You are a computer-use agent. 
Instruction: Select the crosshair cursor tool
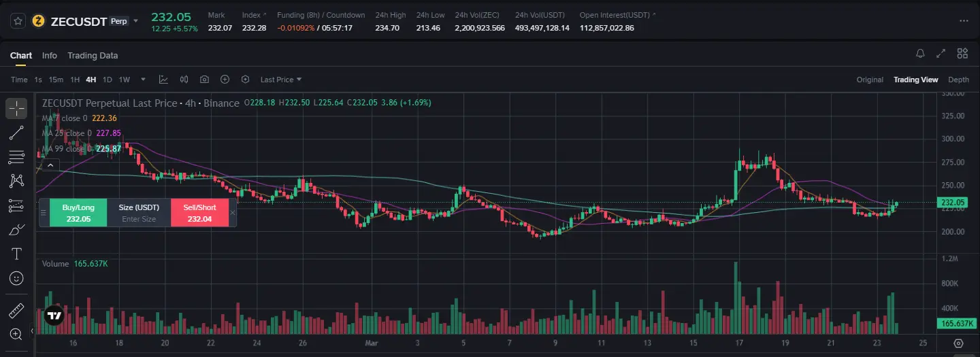[x=16, y=108]
